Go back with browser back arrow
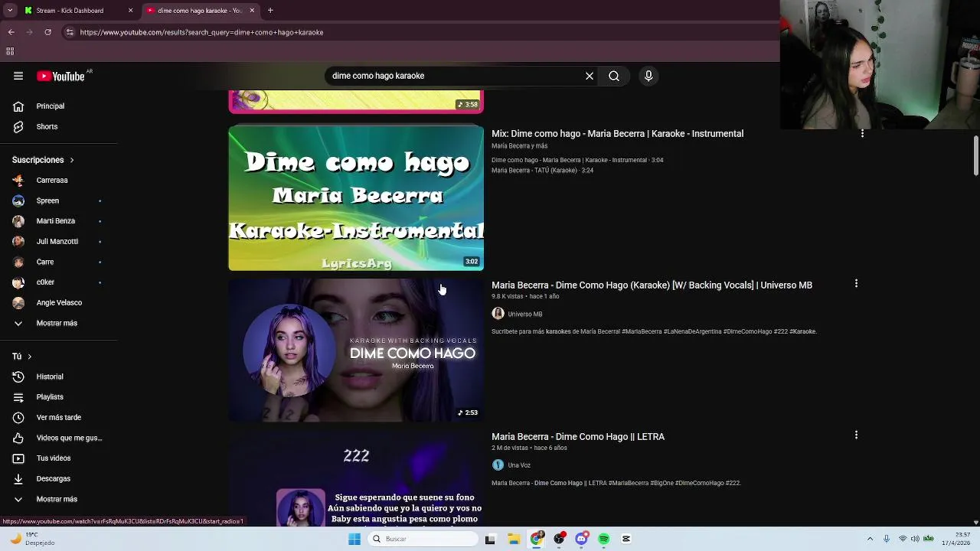This screenshot has height=551, width=980. click(11, 32)
